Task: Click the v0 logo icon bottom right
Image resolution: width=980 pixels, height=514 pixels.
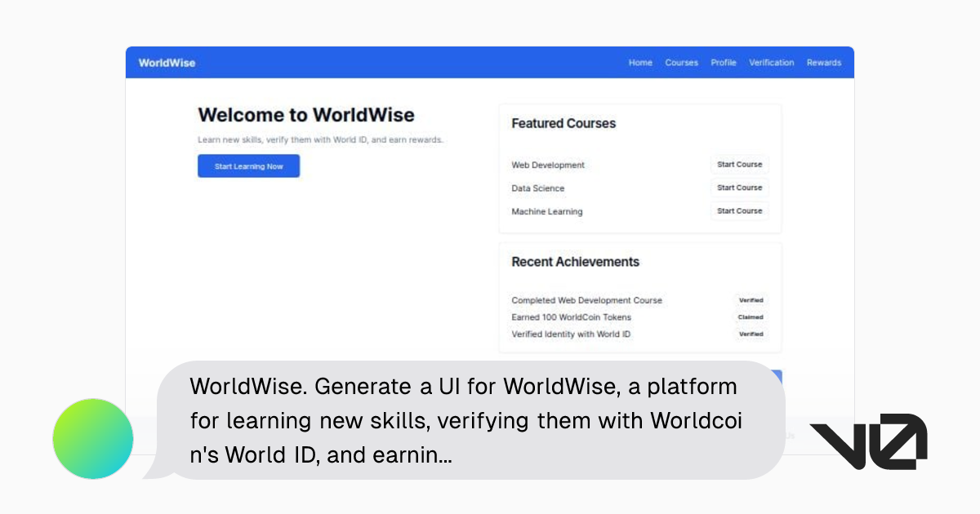Action: tap(868, 439)
